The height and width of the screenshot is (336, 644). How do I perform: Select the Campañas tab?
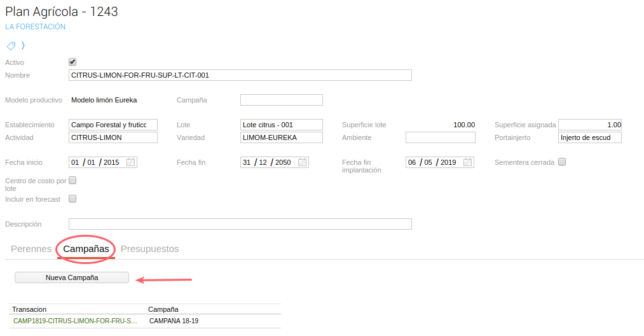click(86, 249)
